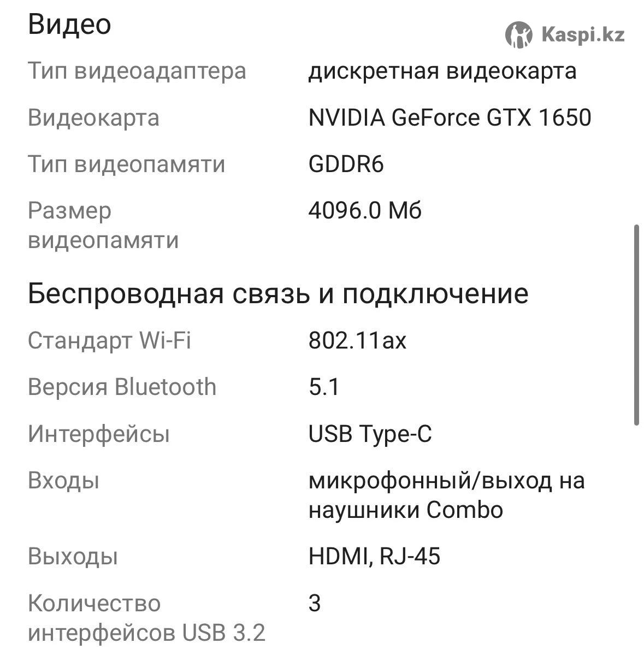Click the Версия Bluetooth label
The image size is (644, 655).
click(x=122, y=387)
